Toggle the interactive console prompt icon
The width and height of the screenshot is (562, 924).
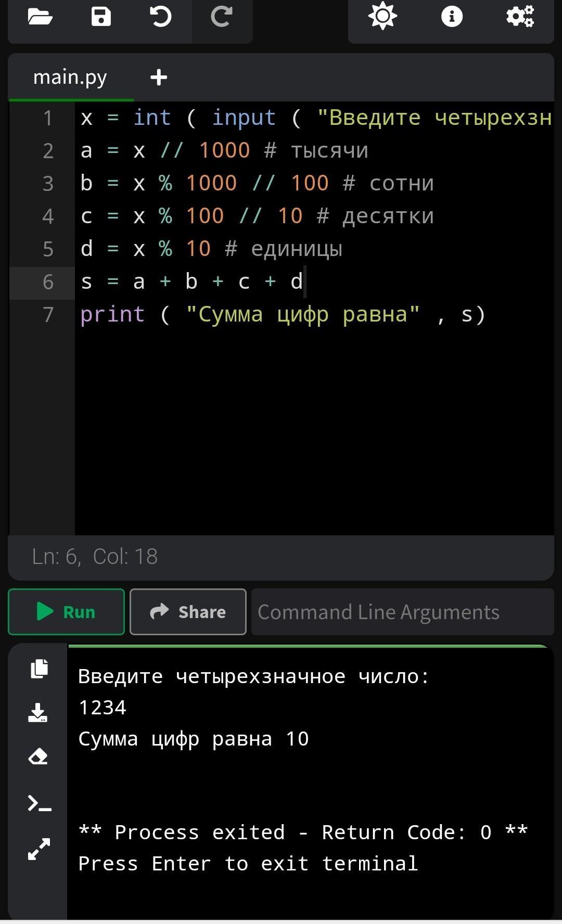click(39, 804)
